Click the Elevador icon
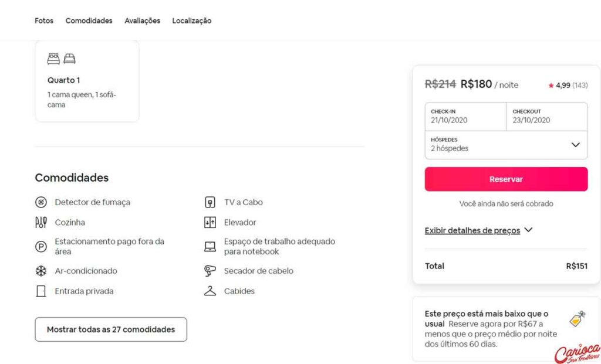 click(x=210, y=222)
